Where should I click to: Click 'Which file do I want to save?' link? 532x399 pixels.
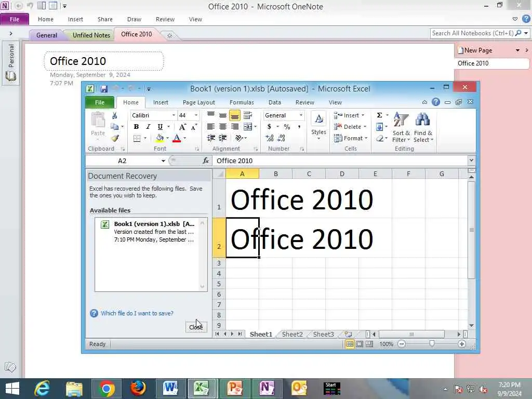point(137,313)
